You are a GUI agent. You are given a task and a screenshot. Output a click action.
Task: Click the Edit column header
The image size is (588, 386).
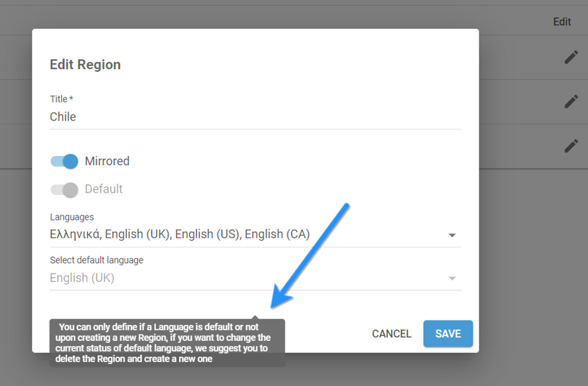coord(562,22)
